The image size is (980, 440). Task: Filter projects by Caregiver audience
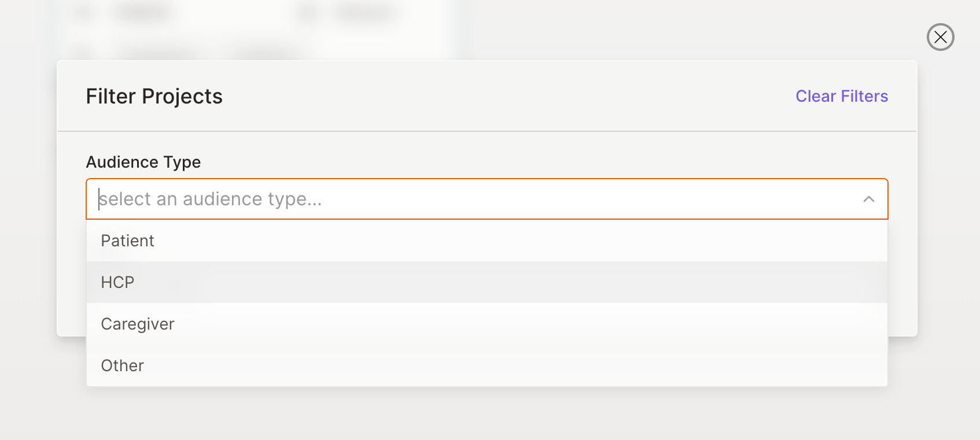(x=138, y=324)
